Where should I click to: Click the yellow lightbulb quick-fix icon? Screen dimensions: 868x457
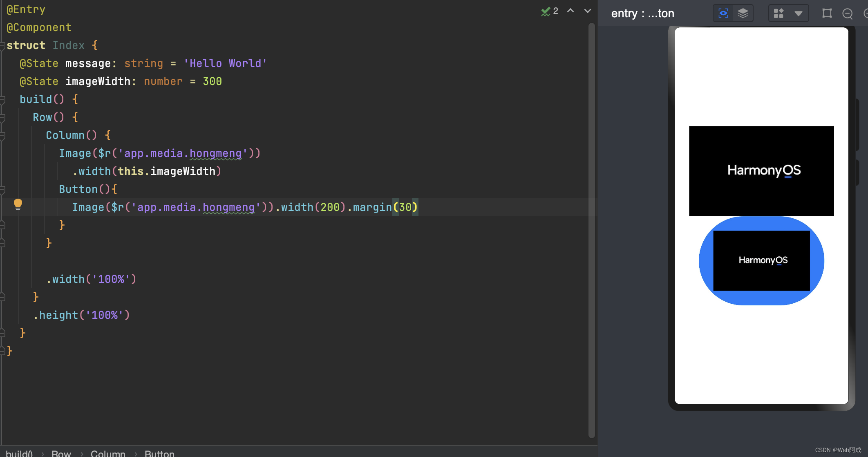pos(18,204)
